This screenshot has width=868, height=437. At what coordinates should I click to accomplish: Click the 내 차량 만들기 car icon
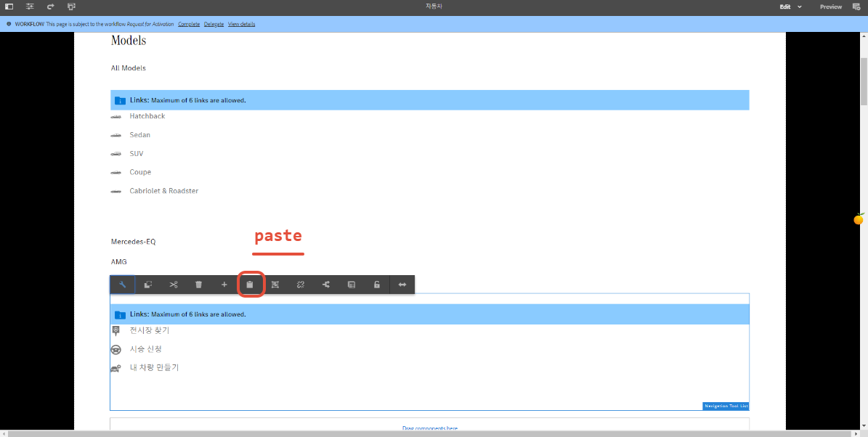click(115, 368)
